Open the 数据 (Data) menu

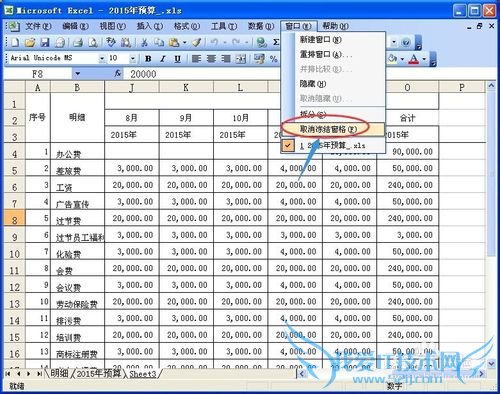tap(261, 26)
